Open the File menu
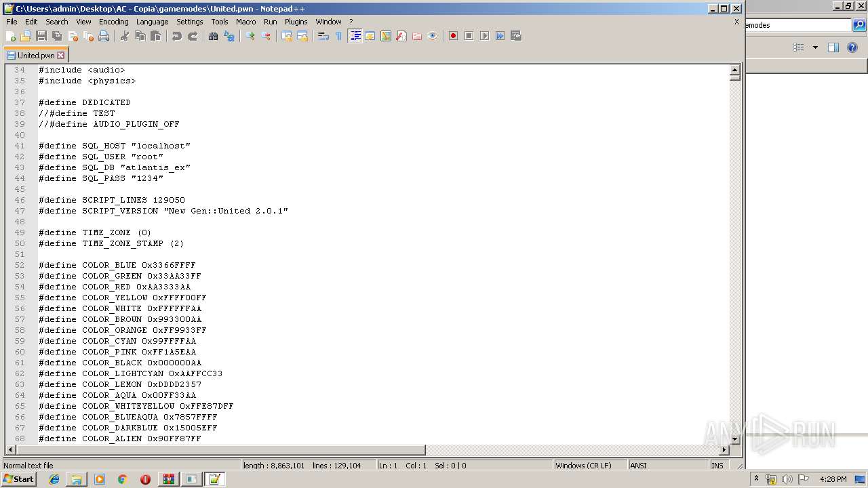The image size is (868, 488). (12, 22)
